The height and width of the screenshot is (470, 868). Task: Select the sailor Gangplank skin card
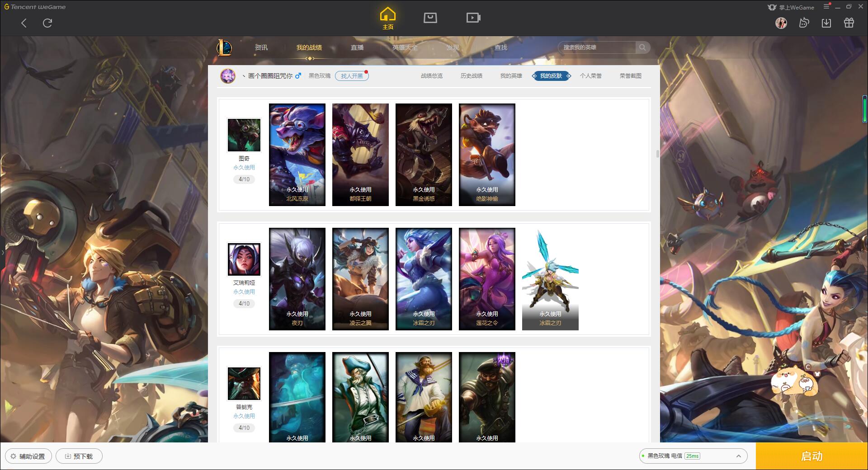424,397
